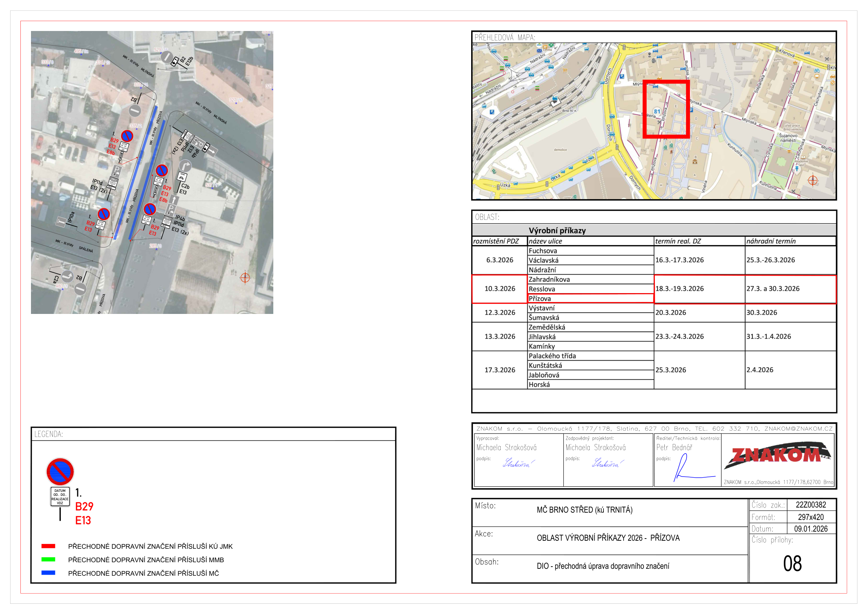Click the 10.3.2026 placement date cell
Image resolution: width=868 pixels, height=614 pixels.
tap(499, 289)
